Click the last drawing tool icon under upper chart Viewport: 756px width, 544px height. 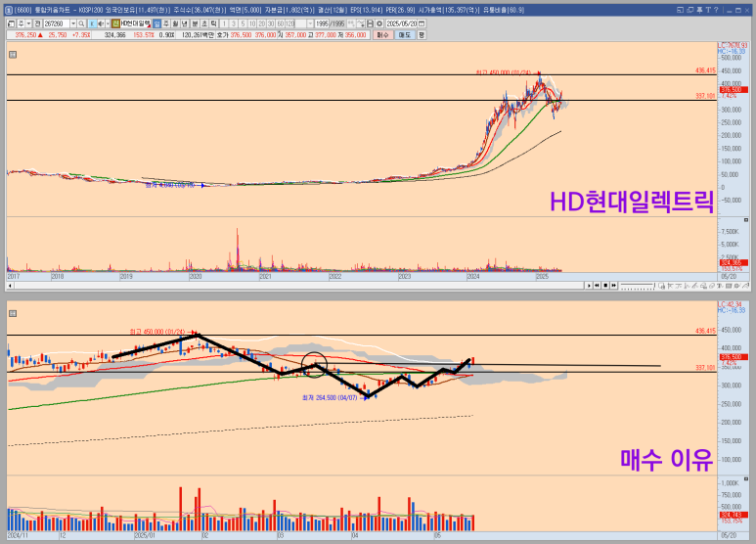point(746,286)
